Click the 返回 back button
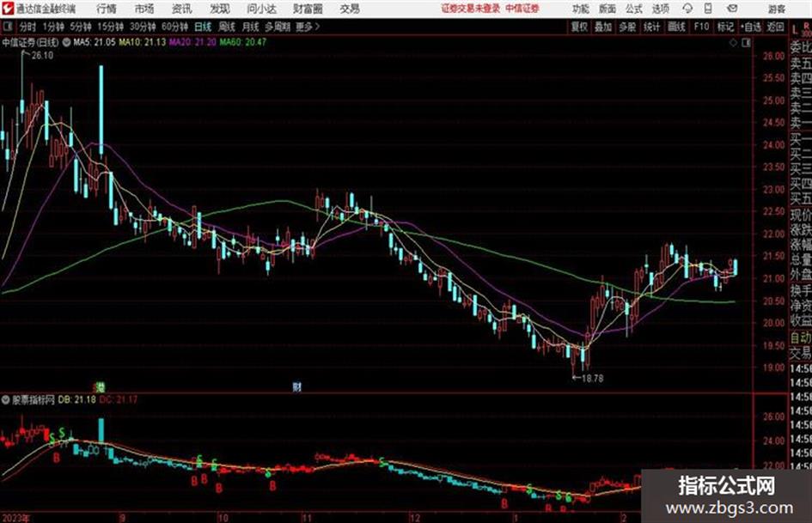Image resolution: width=812 pixels, height=523 pixels. [775, 27]
